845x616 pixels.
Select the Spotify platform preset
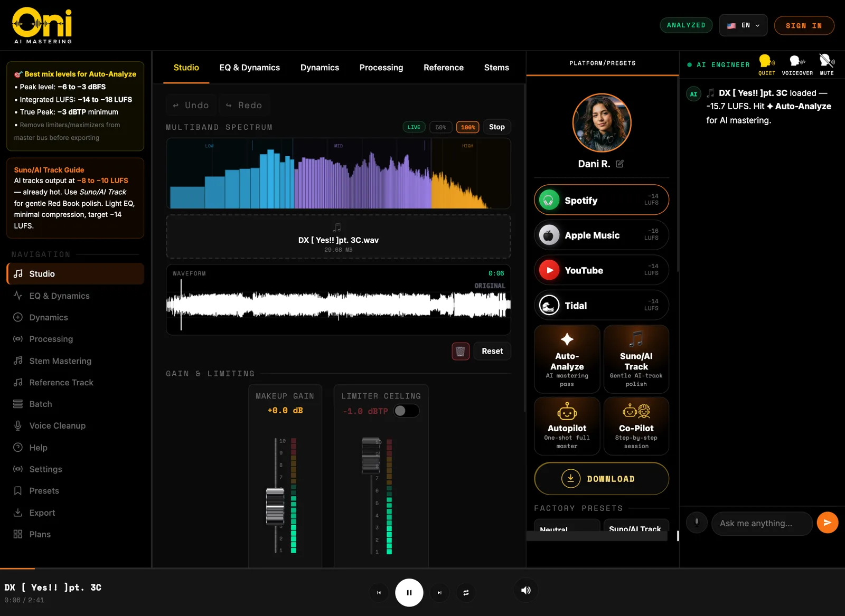point(602,200)
